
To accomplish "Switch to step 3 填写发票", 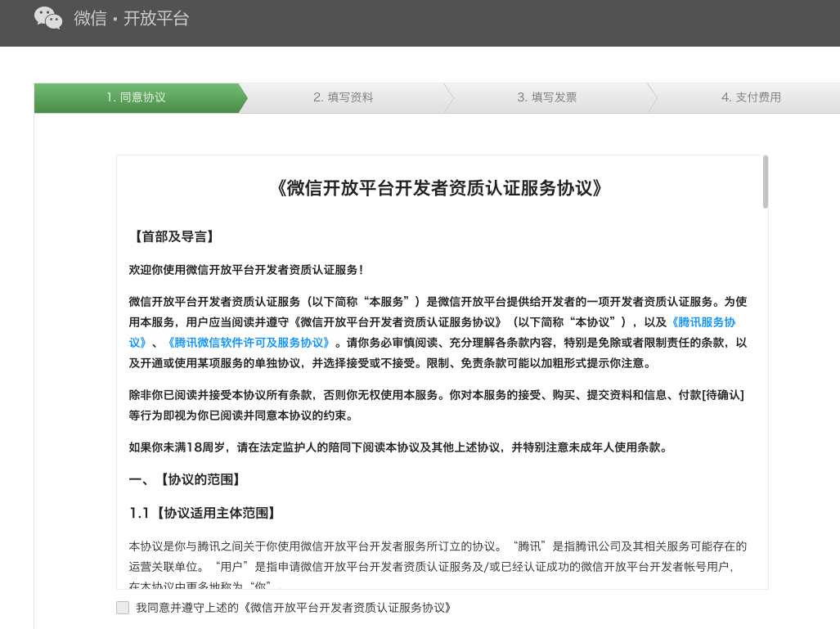I will pos(546,97).
